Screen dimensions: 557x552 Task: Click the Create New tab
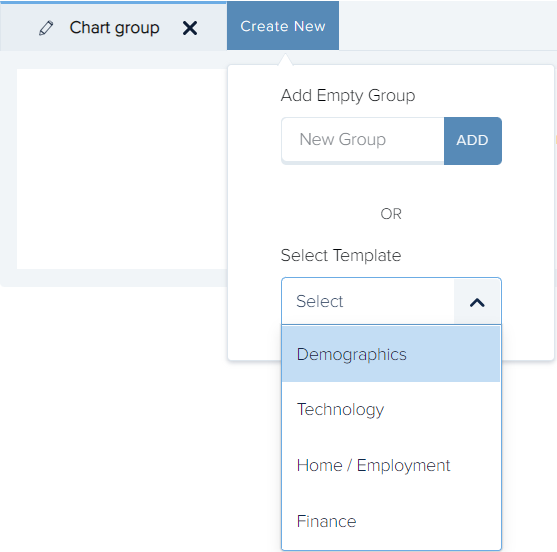coord(283,26)
